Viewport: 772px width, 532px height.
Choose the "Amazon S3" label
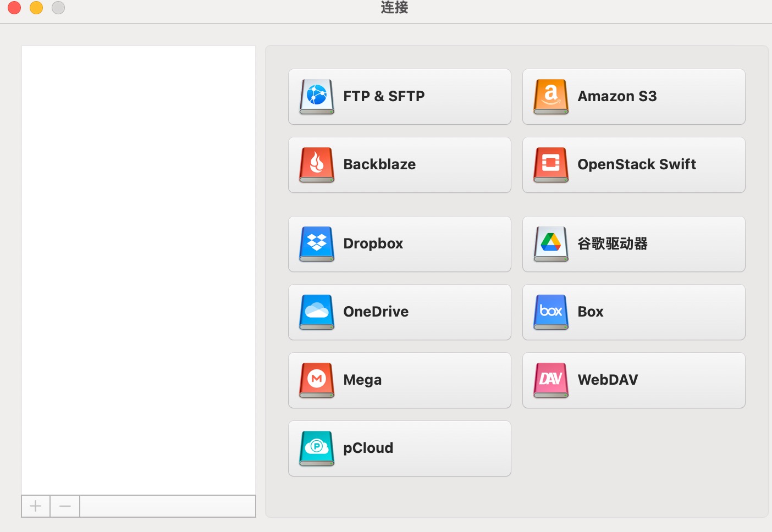617,96
